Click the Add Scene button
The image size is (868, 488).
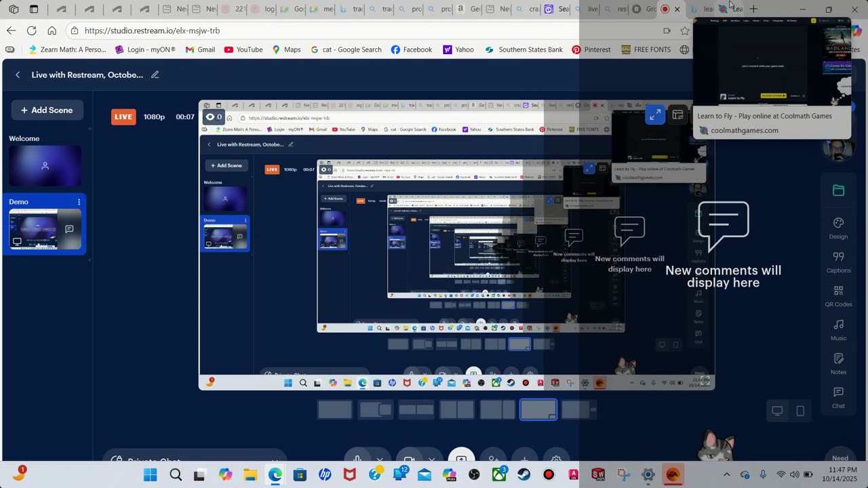click(x=47, y=110)
